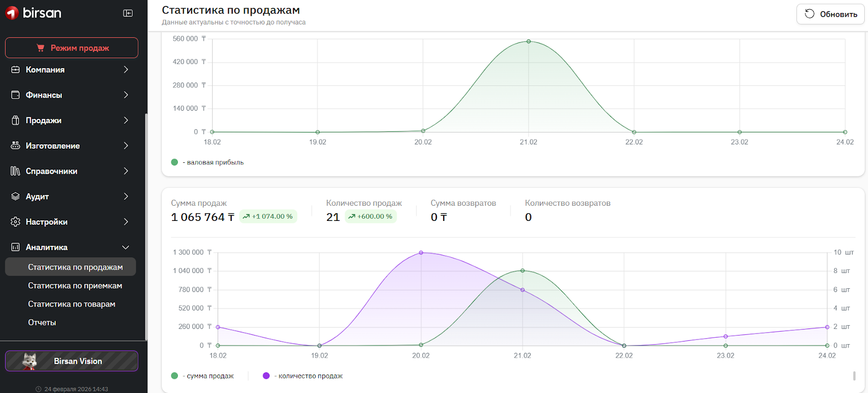The width and height of the screenshot is (868, 393).
Task: Click the +1 074.00 % growth badge
Action: 268,217
